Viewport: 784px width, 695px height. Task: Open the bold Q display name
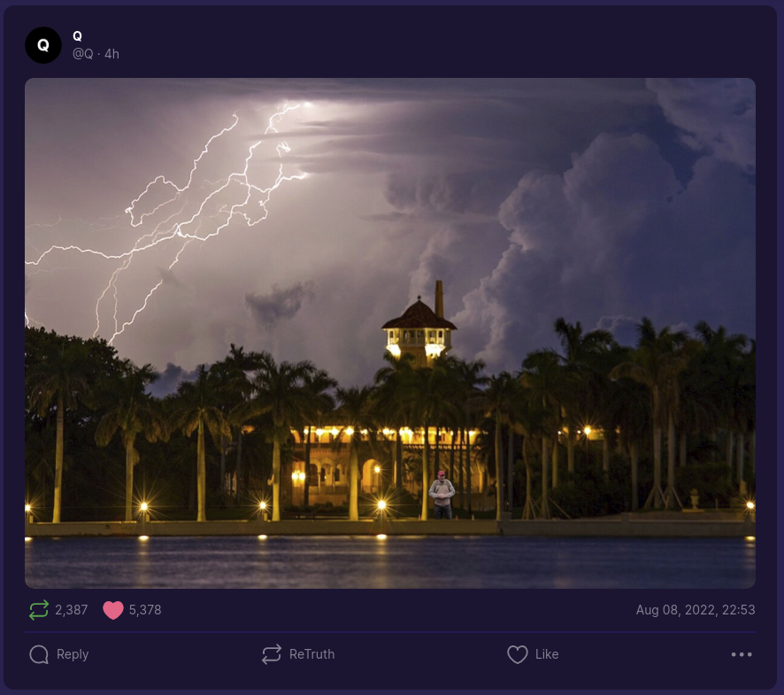(x=78, y=36)
